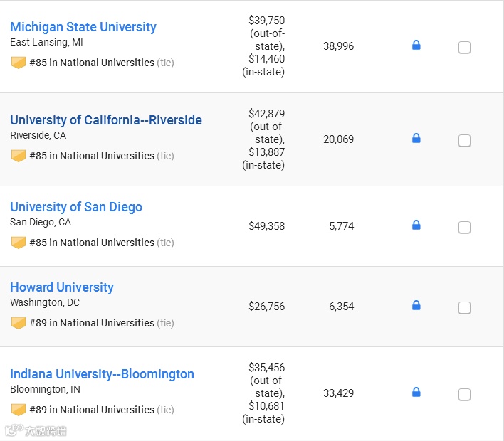Open the Michigan State University link

point(83,27)
